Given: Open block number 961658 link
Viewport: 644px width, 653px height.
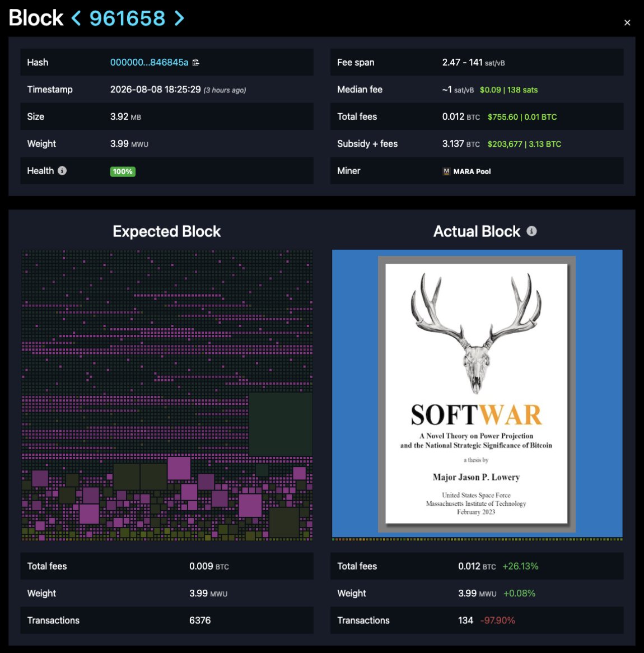Looking at the screenshot, I should 128,18.
